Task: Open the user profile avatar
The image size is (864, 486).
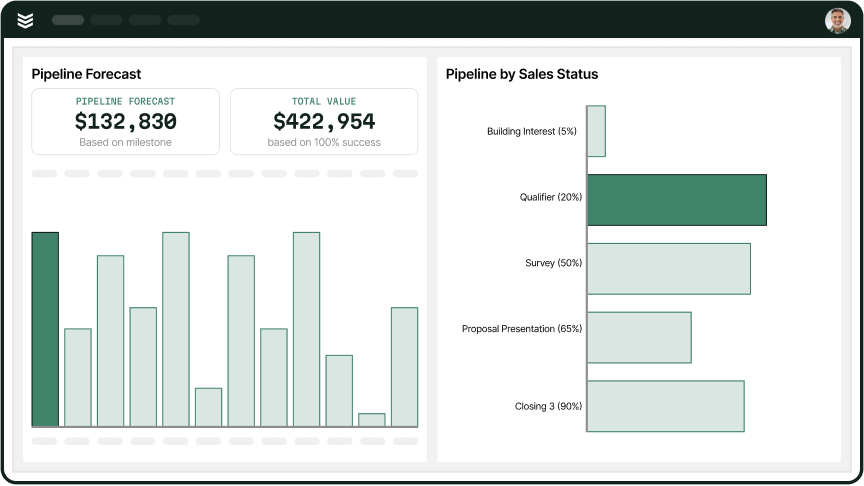Action: pos(837,20)
